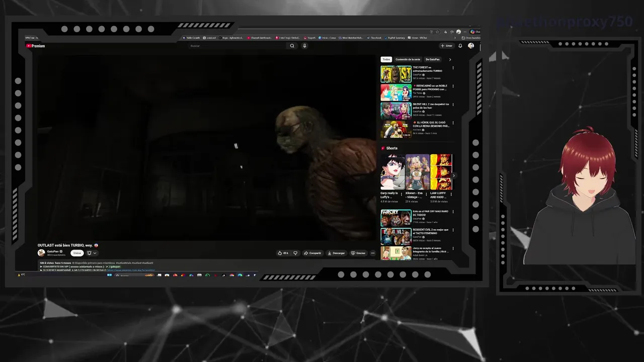Click the Descargar button
644x362 pixels.
click(x=336, y=253)
